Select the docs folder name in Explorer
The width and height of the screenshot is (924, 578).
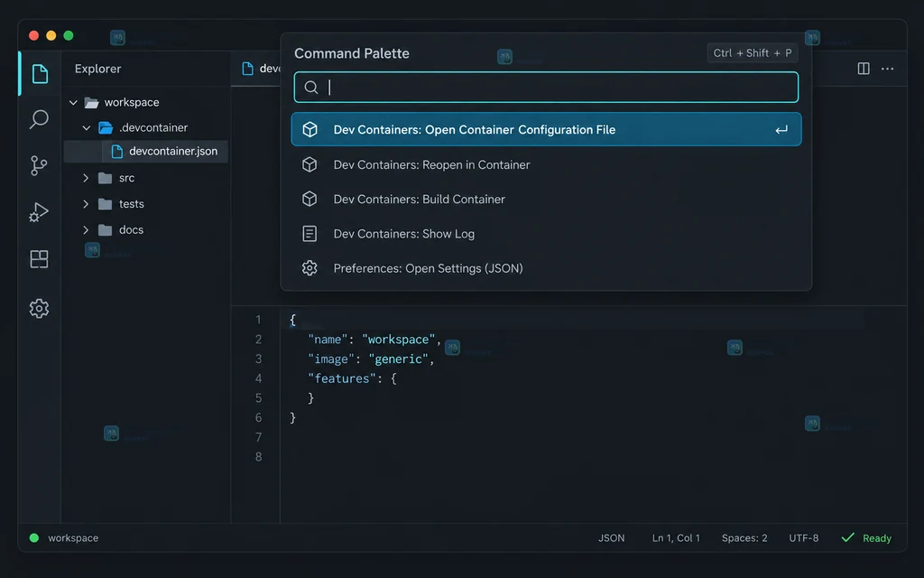pos(131,230)
